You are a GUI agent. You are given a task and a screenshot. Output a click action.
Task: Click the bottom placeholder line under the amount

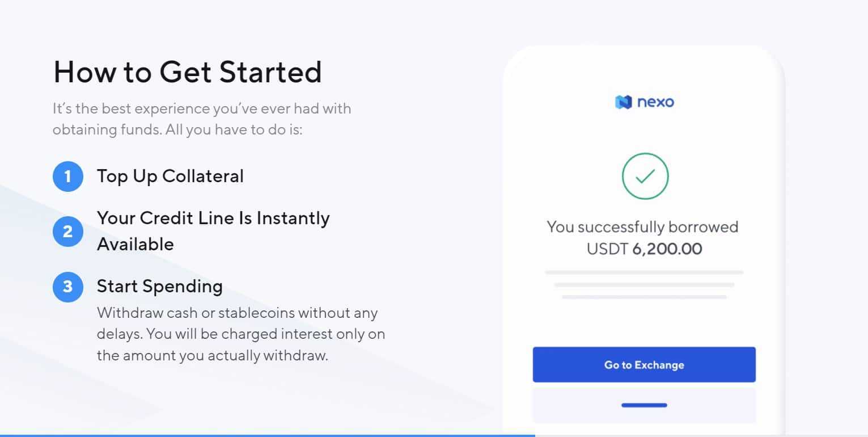tap(644, 297)
